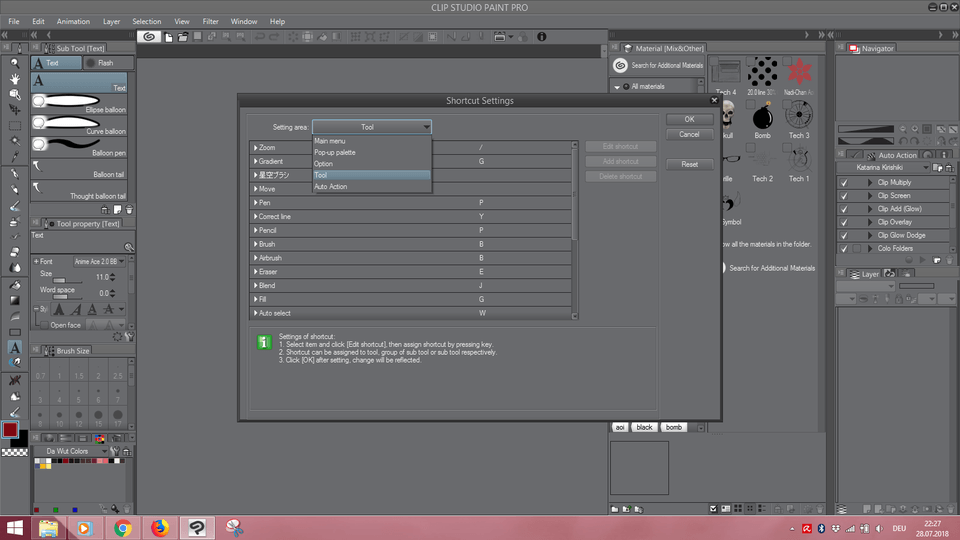Select the Zoom magnifier tool in toolbar
Viewport: 960px width, 540px height.
[15, 63]
